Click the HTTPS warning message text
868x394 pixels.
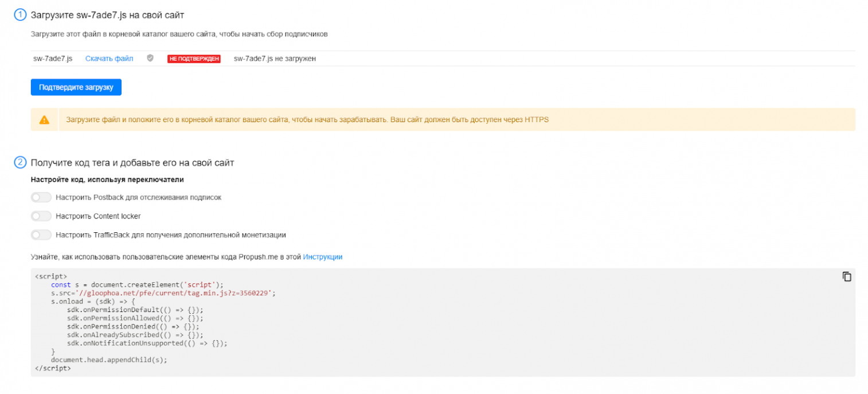(307, 120)
